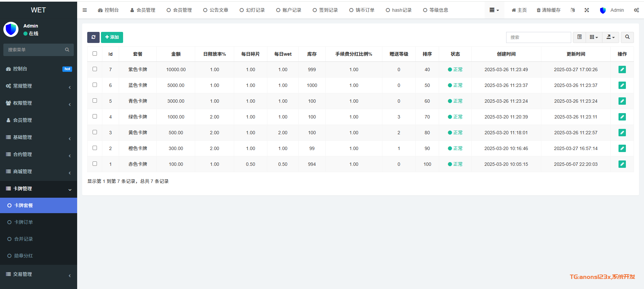The image size is (644, 289).
Task: Click the magnifier search button at table right
Action: 627,37
